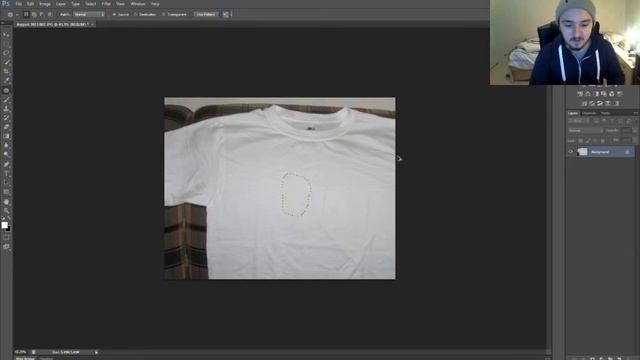The height and width of the screenshot is (360, 640).
Task: Close the open document tab
Action: 93,24
